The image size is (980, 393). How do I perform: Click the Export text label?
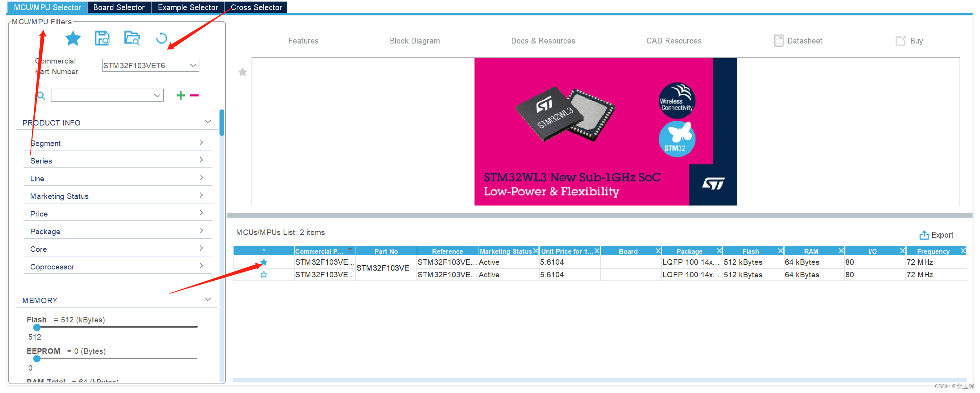[x=942, y=235]
